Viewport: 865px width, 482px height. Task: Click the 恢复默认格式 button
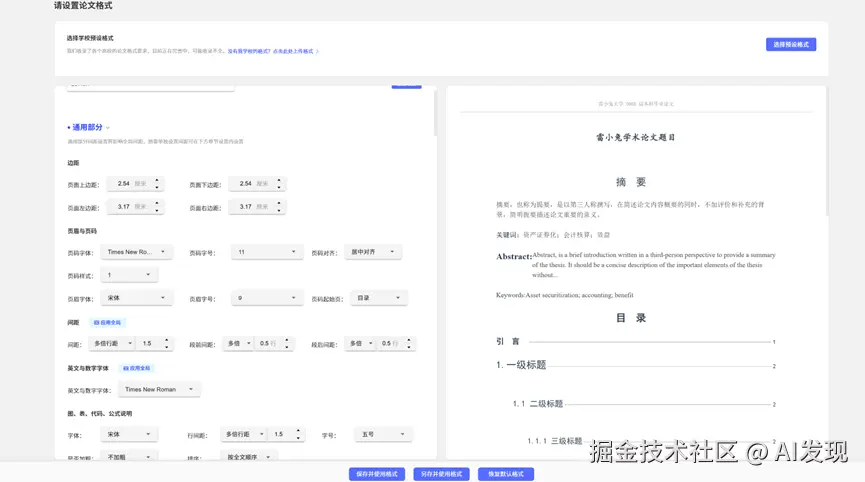click(506, 474)
